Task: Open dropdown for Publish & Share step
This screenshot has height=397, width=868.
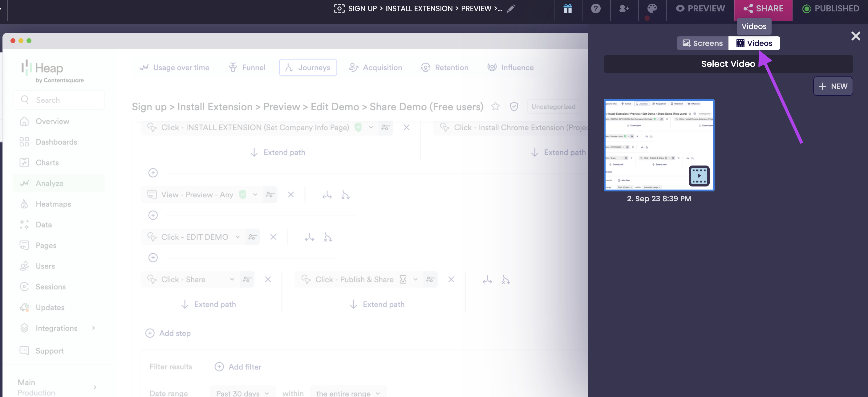Action: point(416,279)
